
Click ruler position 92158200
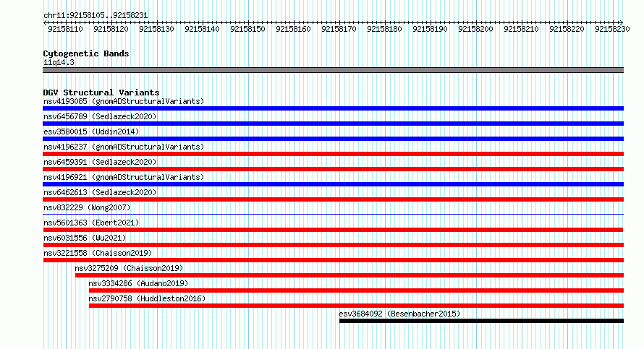coord(475,29)
